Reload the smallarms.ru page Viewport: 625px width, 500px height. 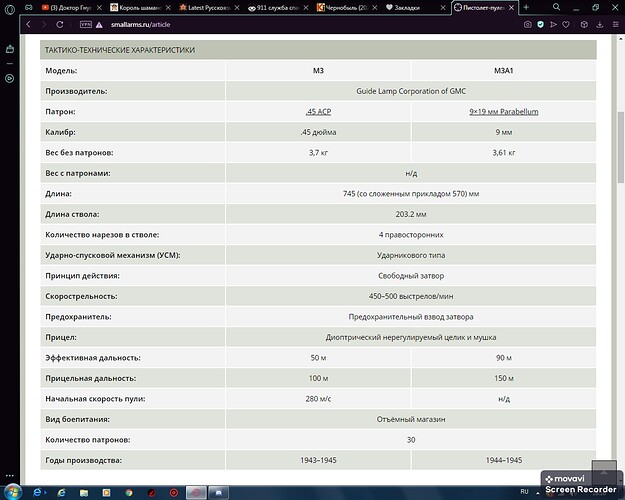point(60,24)
